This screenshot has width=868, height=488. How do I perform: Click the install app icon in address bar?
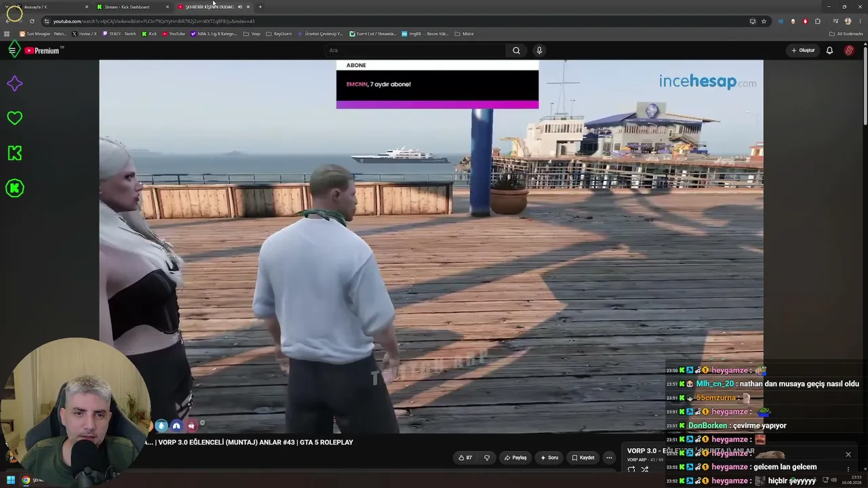click(x=753, y=21)
